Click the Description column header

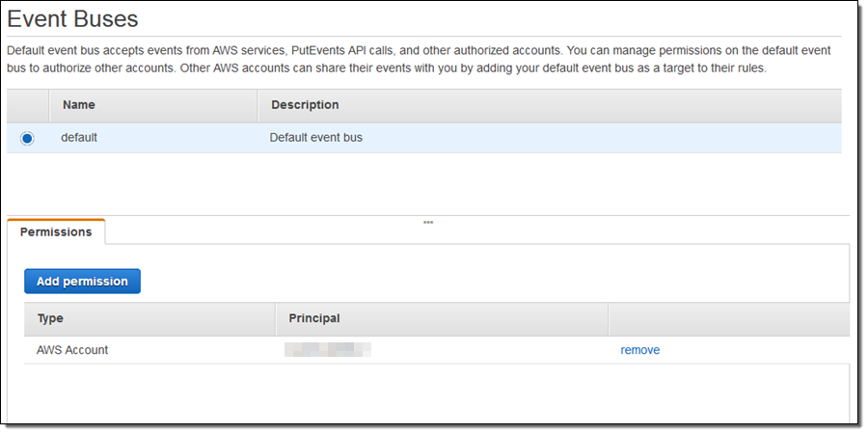[305, 105]
